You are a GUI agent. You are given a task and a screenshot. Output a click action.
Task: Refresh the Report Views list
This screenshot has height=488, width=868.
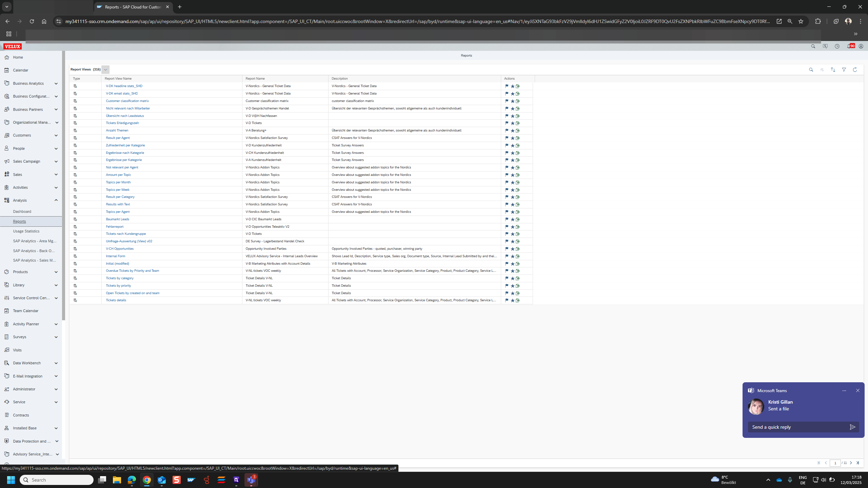855,70
